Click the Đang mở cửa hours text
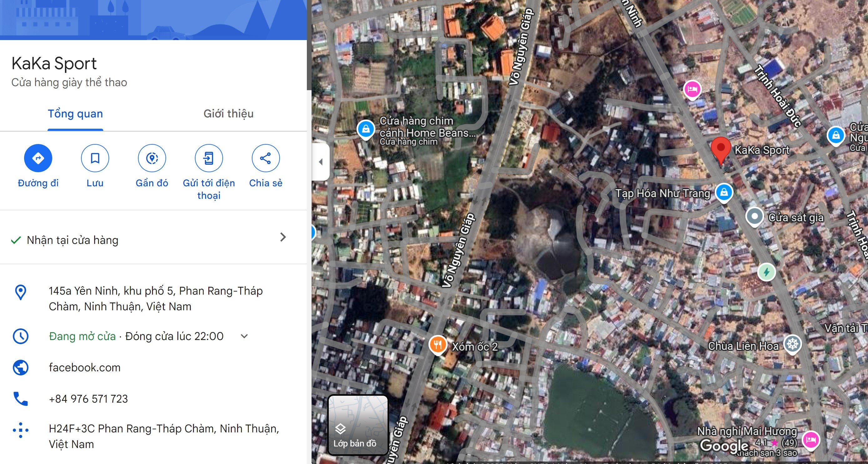The width and height of the screenshot is (868, 464). 82,337
